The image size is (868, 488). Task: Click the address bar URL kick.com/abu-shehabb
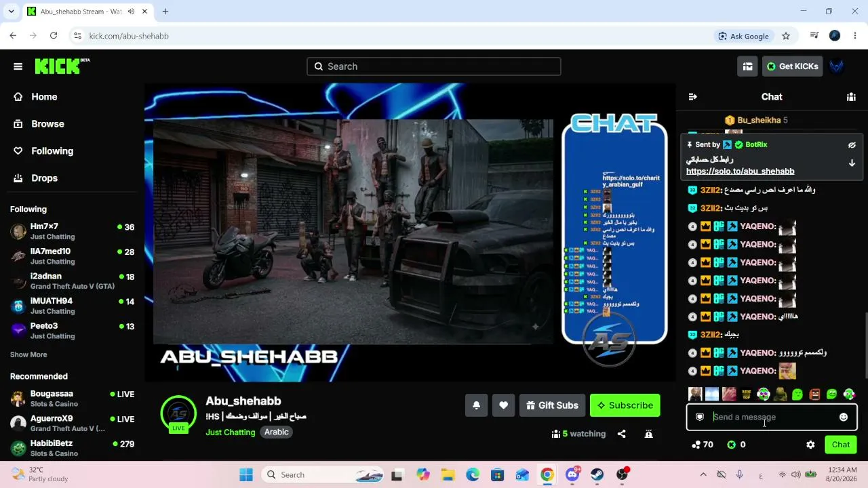pos(129,36)
